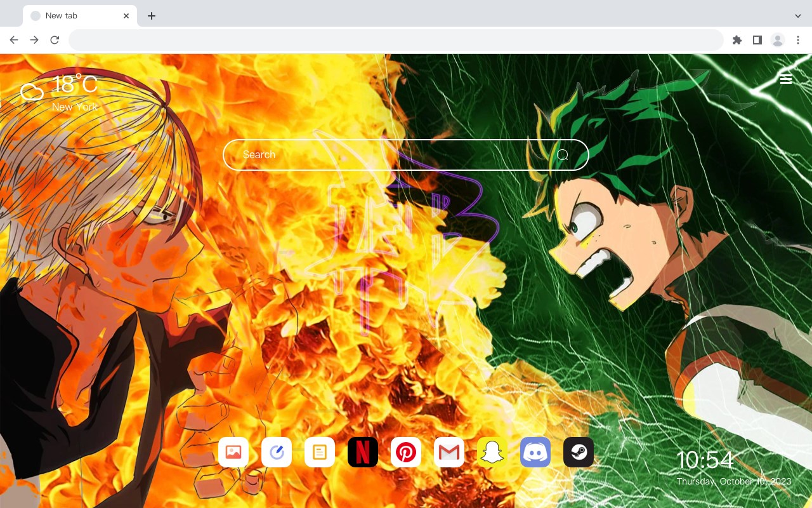The image size is (812, 508).
Task: Open Chrome's three-dot menu
Action: 798,40
